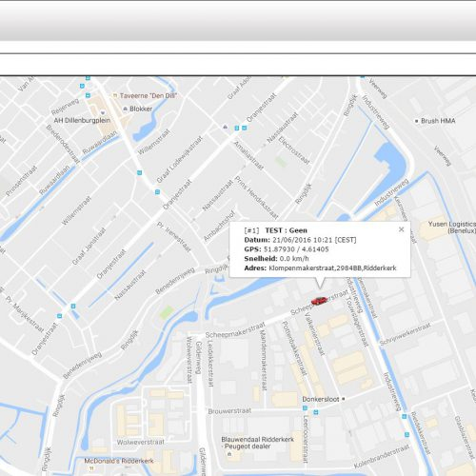This screenshot has height=476, width=476.
Task: Click the Snelheid value 0.0 km/h
Action: point(294,259)
